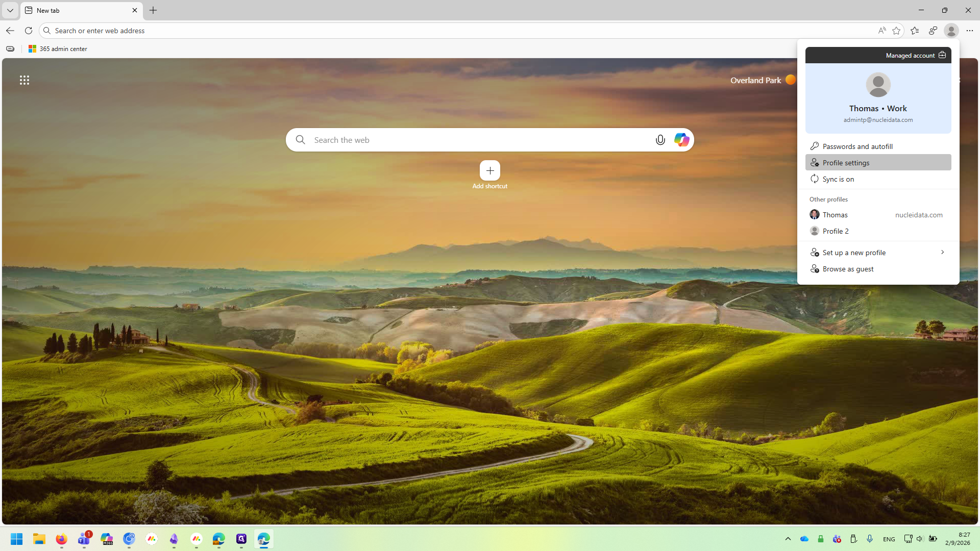This screenshot has width=980, height=551.
Task: Refresh the page
Action: coord(29,31)
